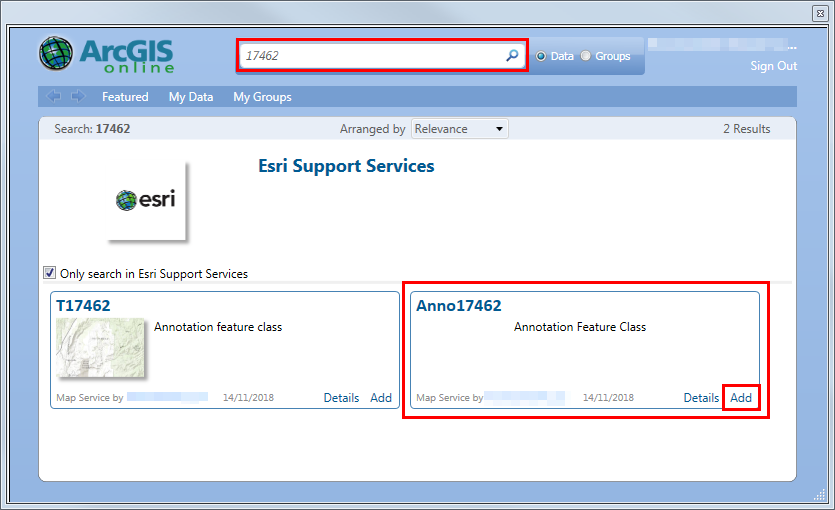Click the T17462 map thumbnail
This screenshot has width=835, height=510.
pyautogui.click(x=100, y=348)
